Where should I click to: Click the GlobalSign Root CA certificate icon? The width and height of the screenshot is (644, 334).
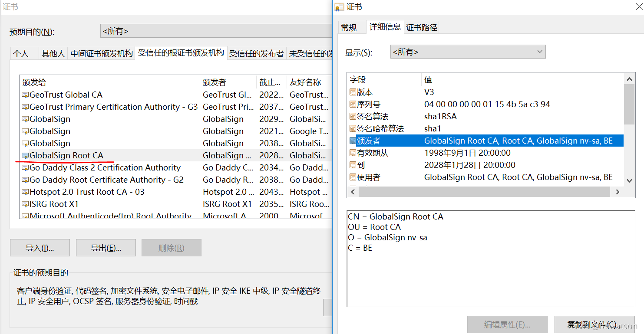25,155
